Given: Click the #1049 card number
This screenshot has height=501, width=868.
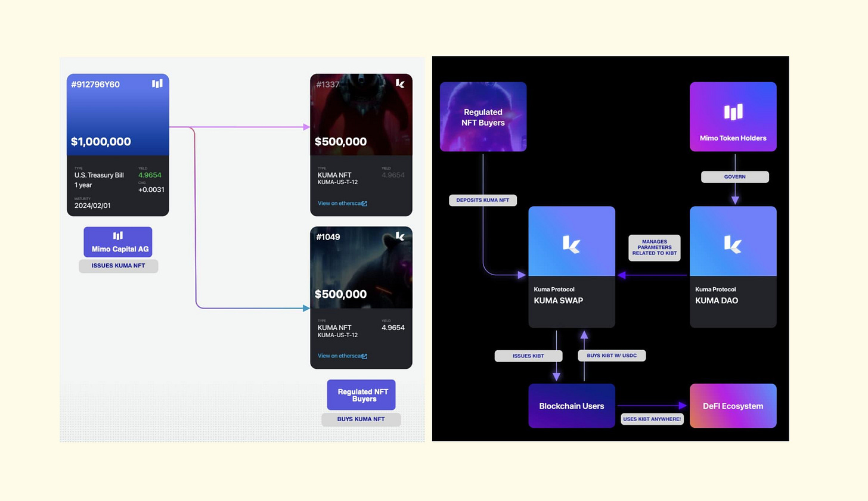Looking at the screenshot, I should tap(328, 237).
